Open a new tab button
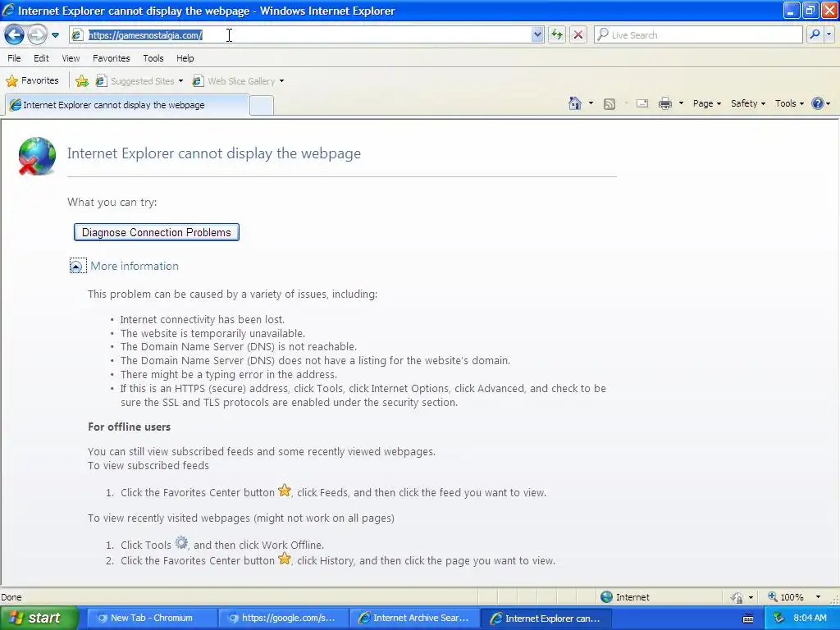 point(262,105)
